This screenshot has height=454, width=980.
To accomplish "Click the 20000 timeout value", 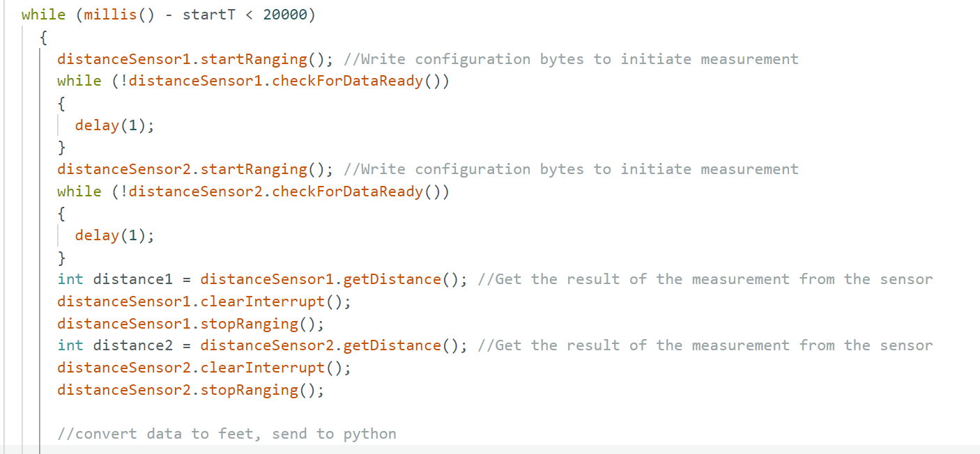I will [x=285, y=15].
